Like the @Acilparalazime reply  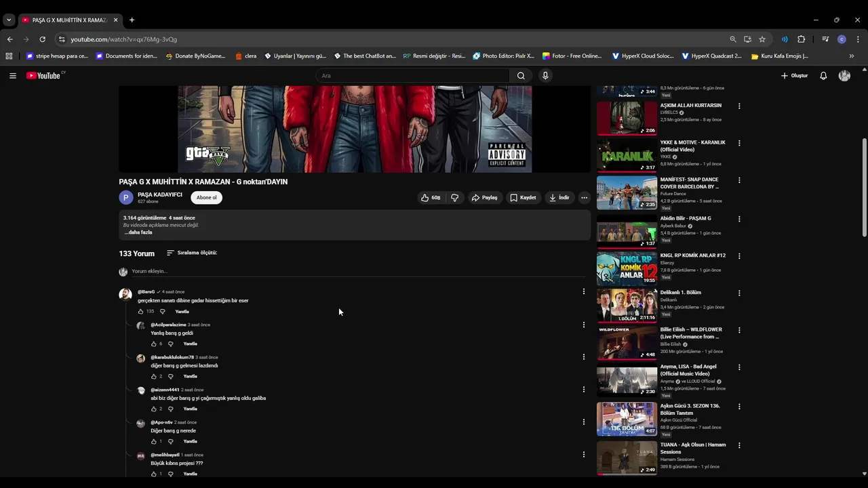pyautogui.click(x=153, y=344)
